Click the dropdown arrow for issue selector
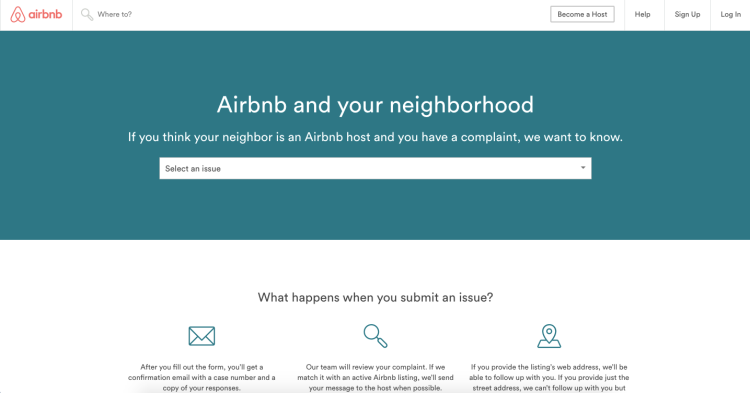Screen dimensions: 750x393 point(583,168)
